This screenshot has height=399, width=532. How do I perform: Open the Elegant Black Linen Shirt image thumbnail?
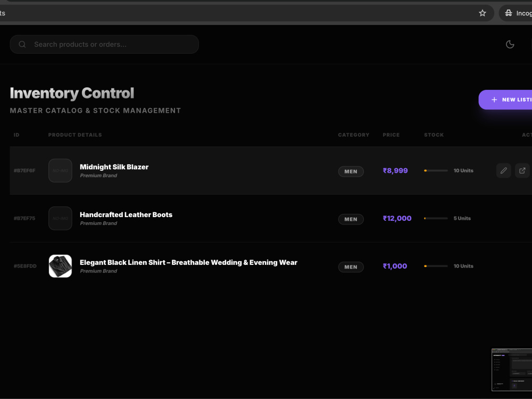pos(61,267)
